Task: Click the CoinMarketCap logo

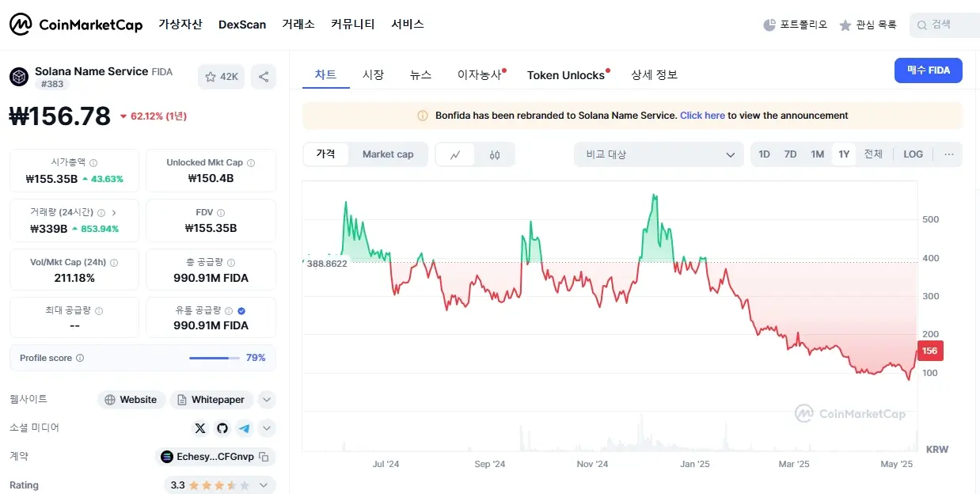Action: coord(76,25)
